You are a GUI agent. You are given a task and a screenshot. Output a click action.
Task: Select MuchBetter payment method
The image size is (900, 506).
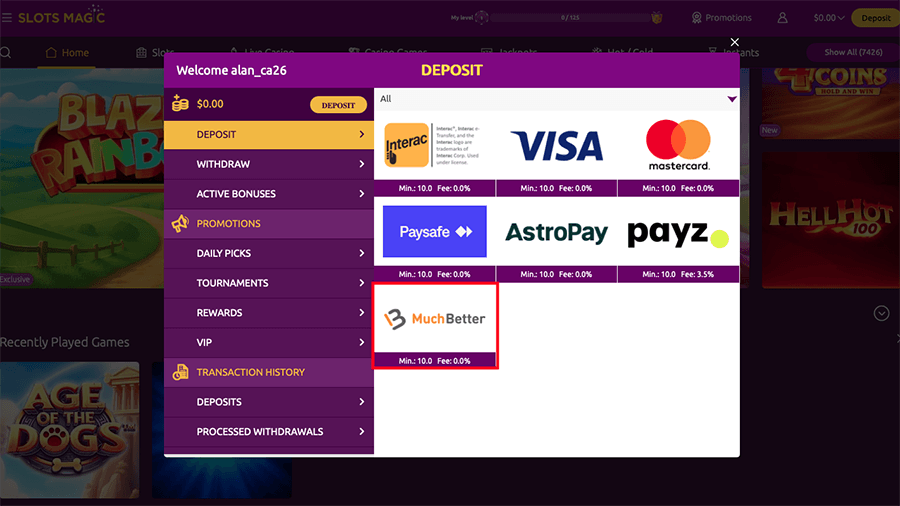tap(435, 326)
